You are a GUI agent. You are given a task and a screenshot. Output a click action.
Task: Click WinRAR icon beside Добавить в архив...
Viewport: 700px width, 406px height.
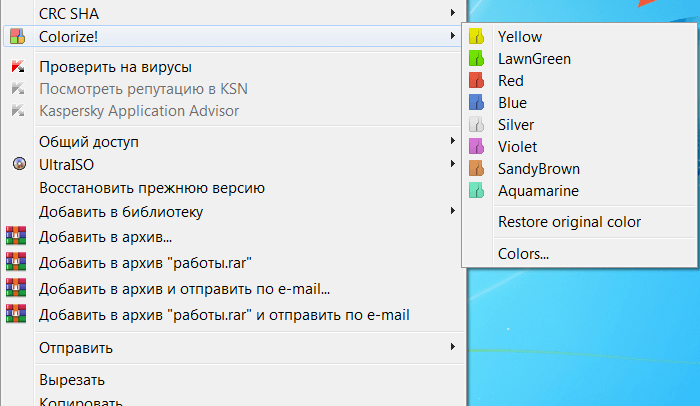coord(16,236)
